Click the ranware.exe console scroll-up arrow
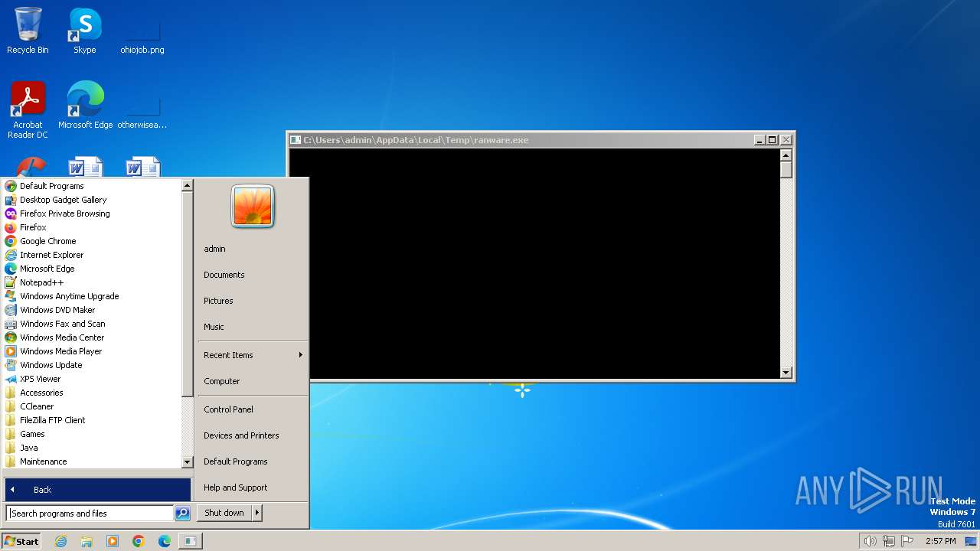Screen dimensions: 980x551 click(x=786, y=155)
